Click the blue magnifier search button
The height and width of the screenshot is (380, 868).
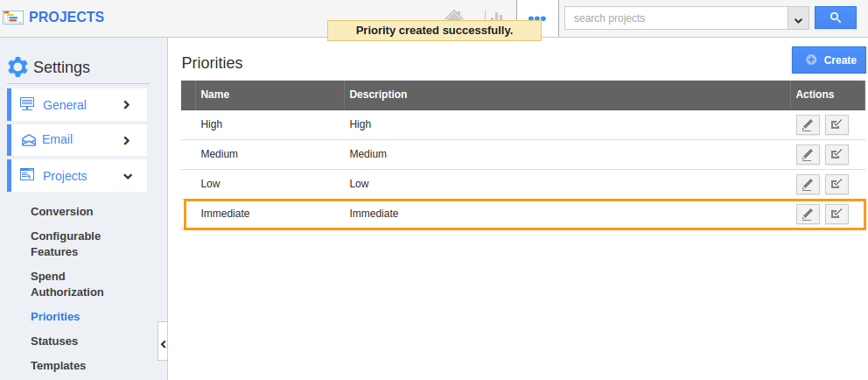(x=836, y=18)
